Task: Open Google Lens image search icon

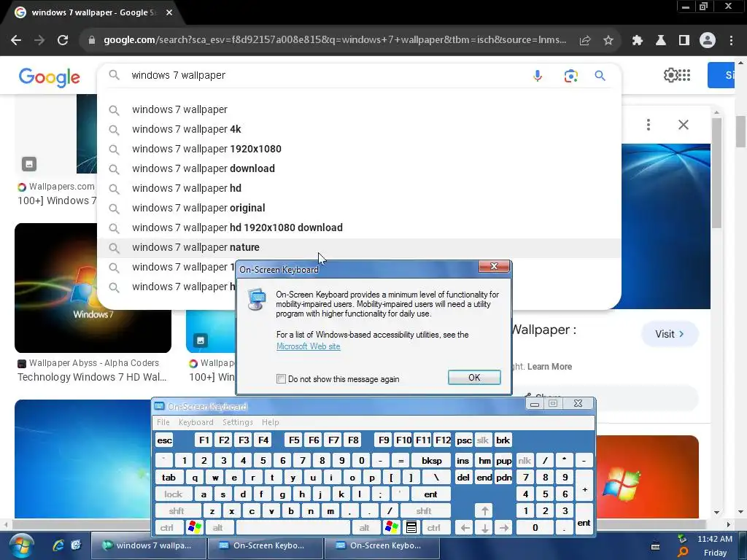Action: tap(570, 76)
